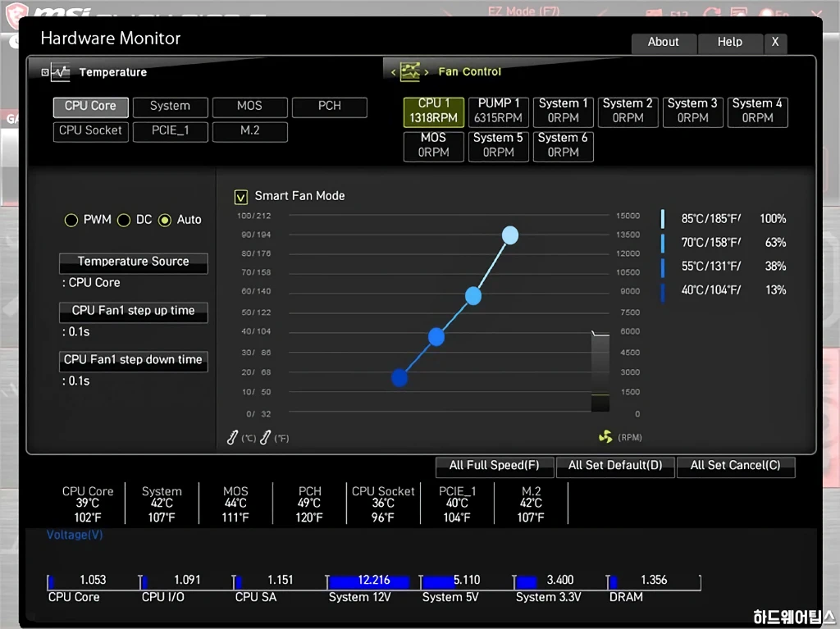Open the About tab

[x=664, y=43]
